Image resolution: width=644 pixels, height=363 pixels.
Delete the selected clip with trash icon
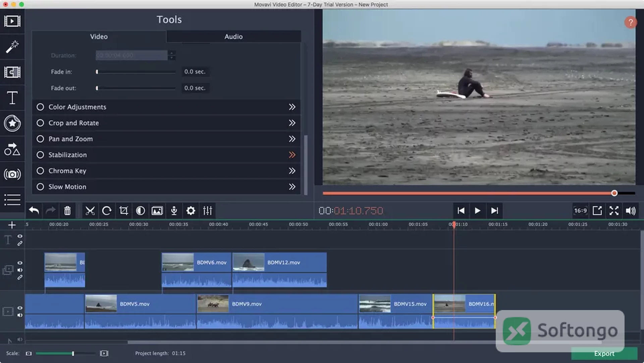[x=67, y=210]
